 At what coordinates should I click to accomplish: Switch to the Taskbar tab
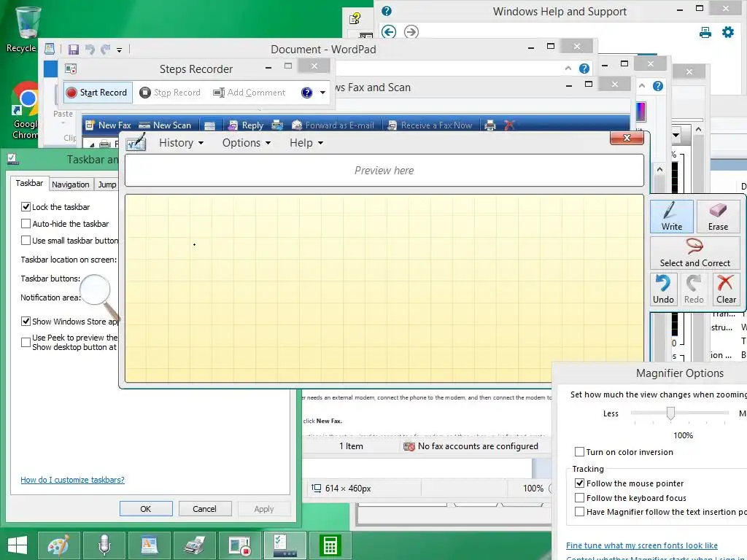pyautogui.click(x=29, y=183)
